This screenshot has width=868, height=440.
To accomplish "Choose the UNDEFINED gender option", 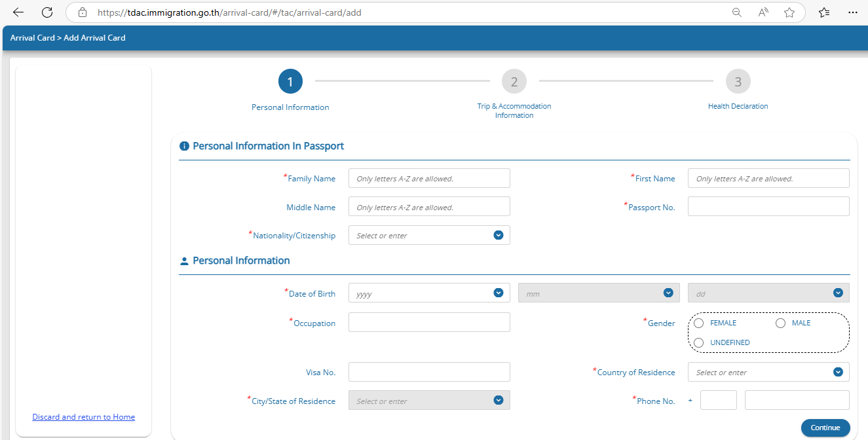I will pos(699,343).
